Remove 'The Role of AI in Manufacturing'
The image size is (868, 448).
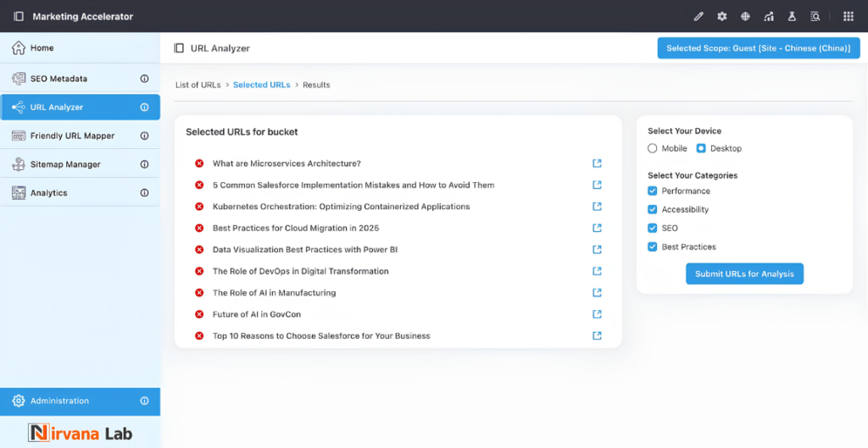coord(199,292)
